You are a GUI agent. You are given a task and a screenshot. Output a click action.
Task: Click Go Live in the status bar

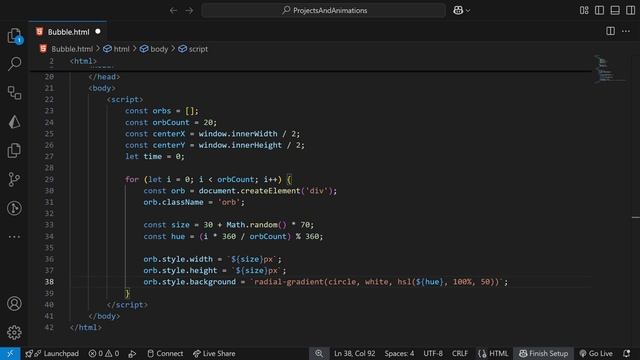(596, 353)
